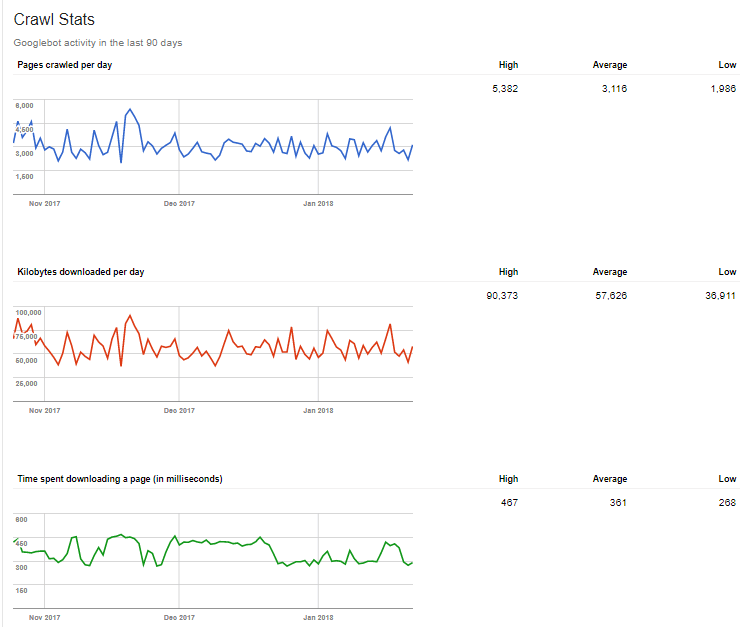The image size is (756, 627).
Task: Select the 'Pages crawled per day' label
Action: tap(65, 65)
